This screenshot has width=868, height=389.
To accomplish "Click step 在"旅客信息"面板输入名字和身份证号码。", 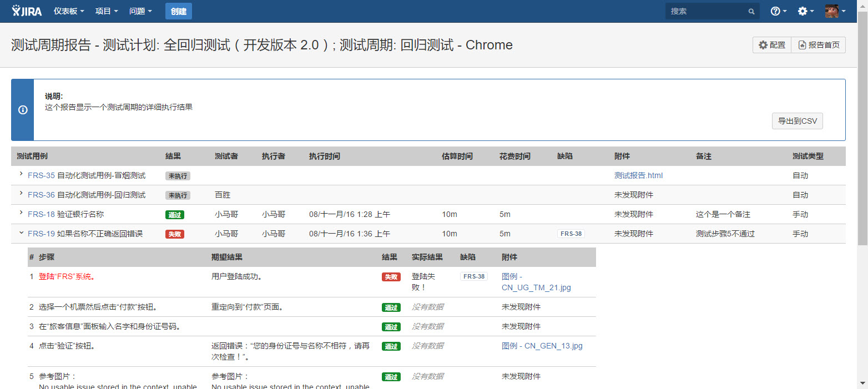I will (109, 326).
